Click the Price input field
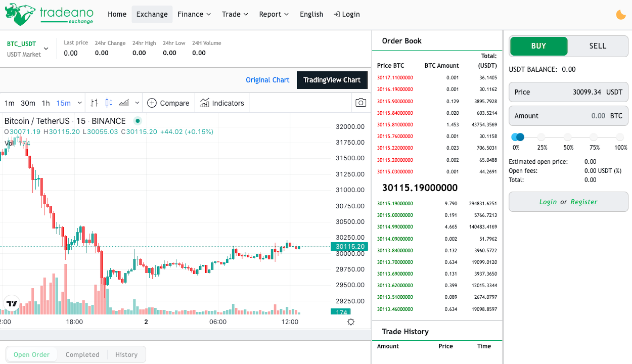The height and width of the screenshot is (364, 632). click(x=568, y=92)
